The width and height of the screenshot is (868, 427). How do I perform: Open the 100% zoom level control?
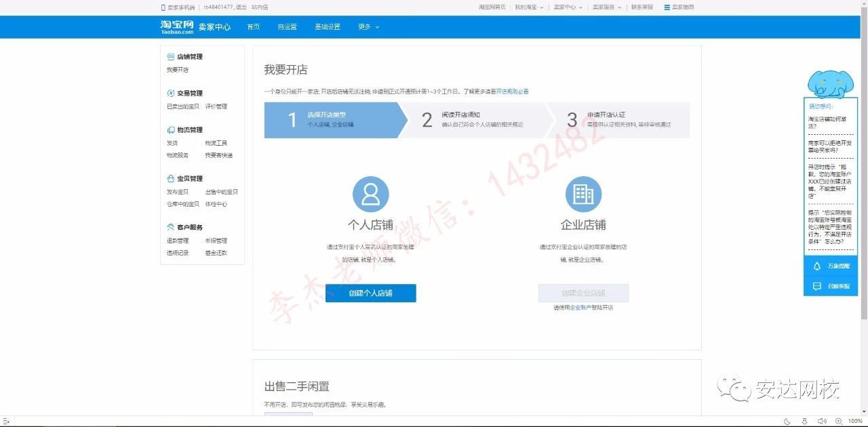pyautogui.click(x=855, y=422)
